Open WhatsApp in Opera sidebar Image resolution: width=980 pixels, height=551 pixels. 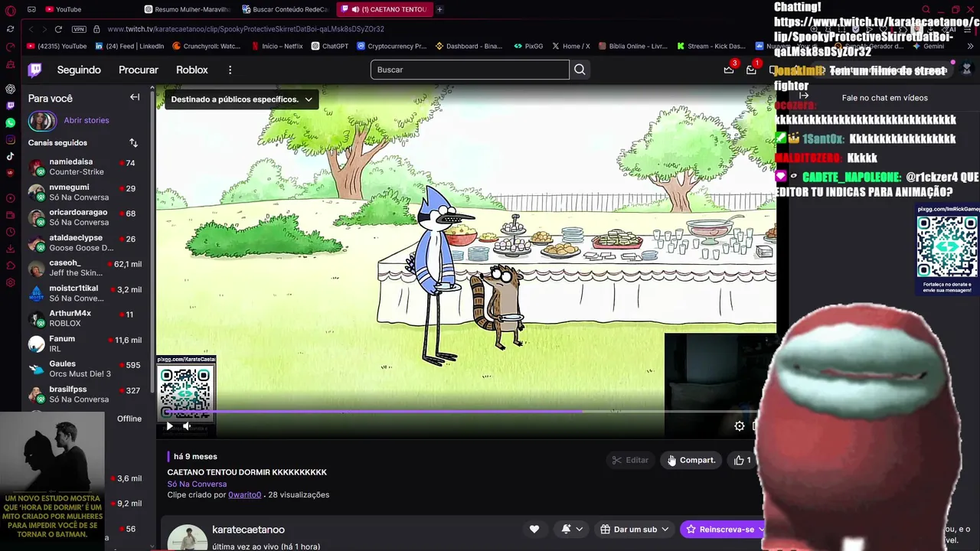click(x=10, y=122)
